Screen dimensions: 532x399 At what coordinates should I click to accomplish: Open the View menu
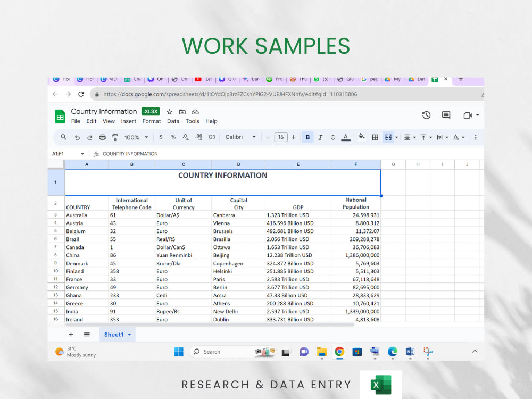click(109, 121)
